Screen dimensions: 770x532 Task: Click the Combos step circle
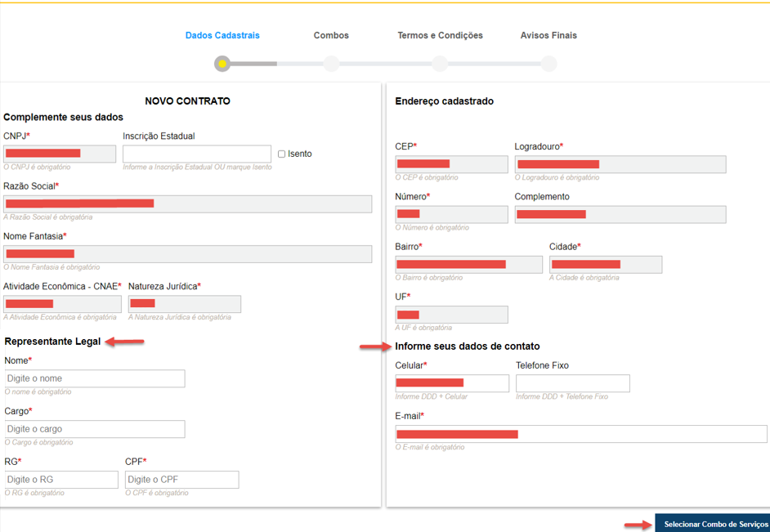331,63
